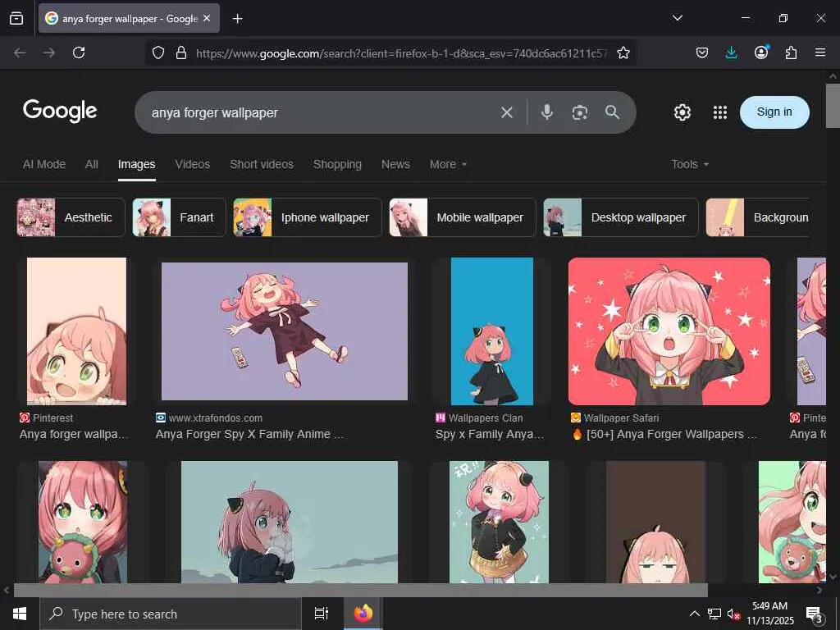840x630 pixels.
Task: Reload the current page
Action: point(79,52)
